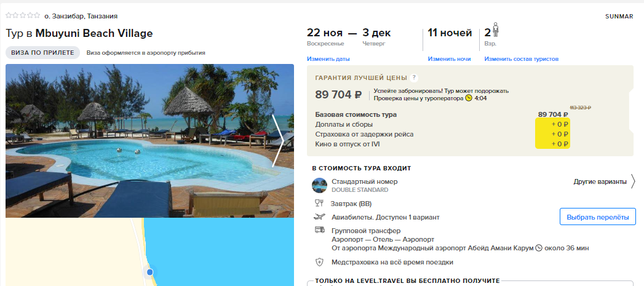The width and height of the screenshot is (644, 286).
Task: Open Изменить состав туристов link
Action: [521, 59]
